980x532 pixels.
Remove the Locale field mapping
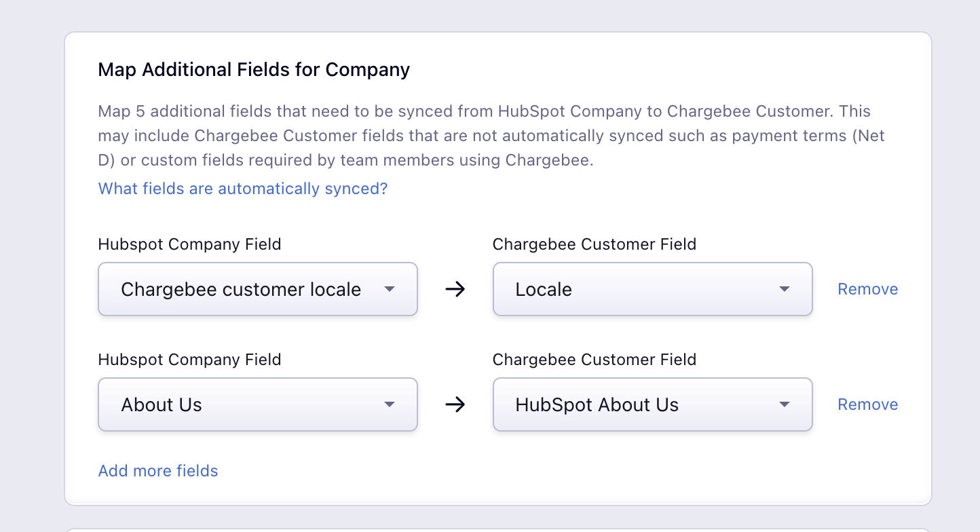click(x=867, y=289)
